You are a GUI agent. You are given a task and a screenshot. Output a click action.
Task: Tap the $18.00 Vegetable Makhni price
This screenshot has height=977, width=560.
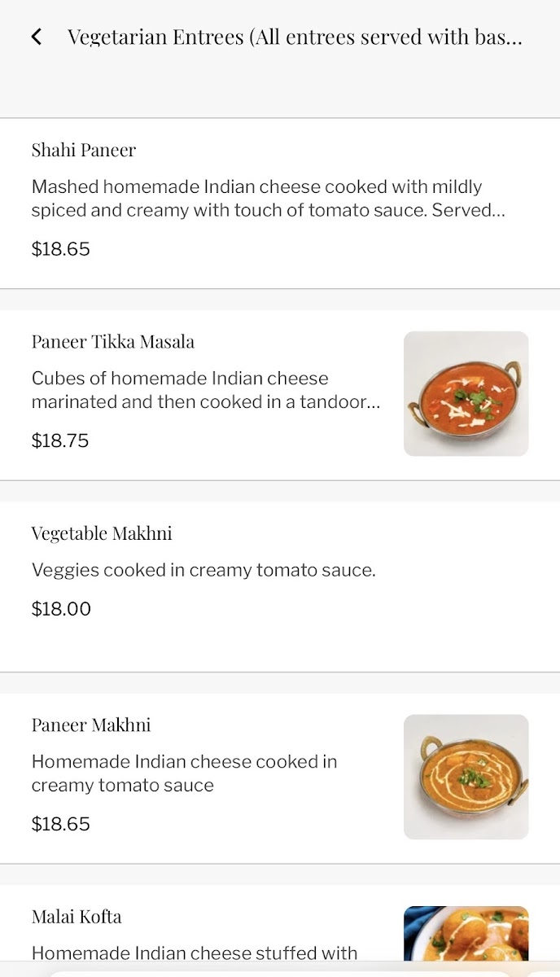61,608
